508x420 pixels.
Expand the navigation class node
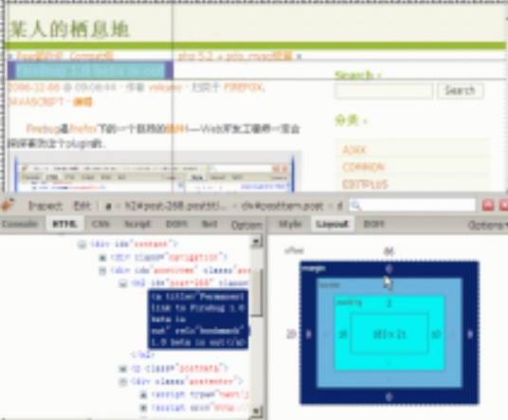(102, 258)
